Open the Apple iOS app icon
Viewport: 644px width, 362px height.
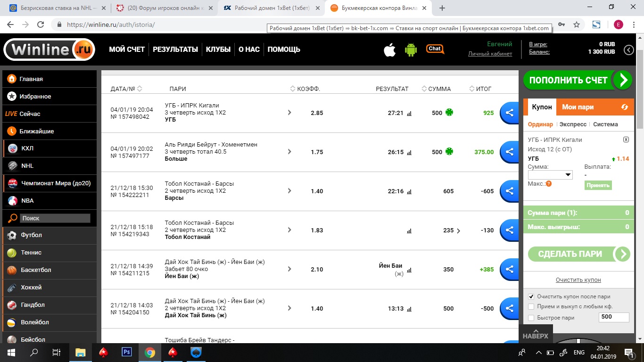click(x=389, y=49)
